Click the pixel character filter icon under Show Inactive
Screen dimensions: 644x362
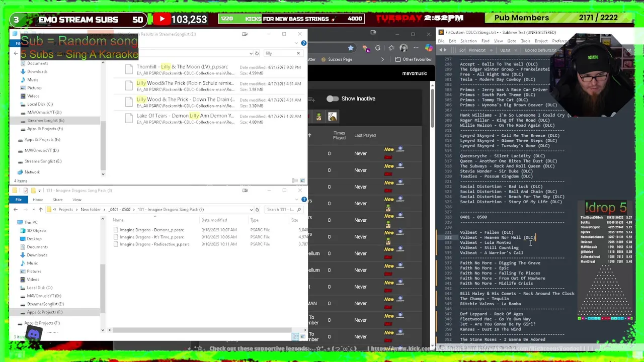click(x=318, y=117)
